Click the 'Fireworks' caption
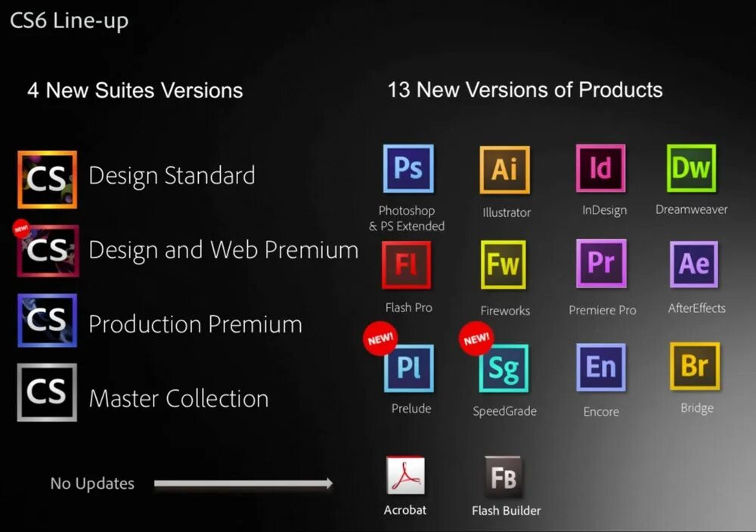 pos(505,311)
